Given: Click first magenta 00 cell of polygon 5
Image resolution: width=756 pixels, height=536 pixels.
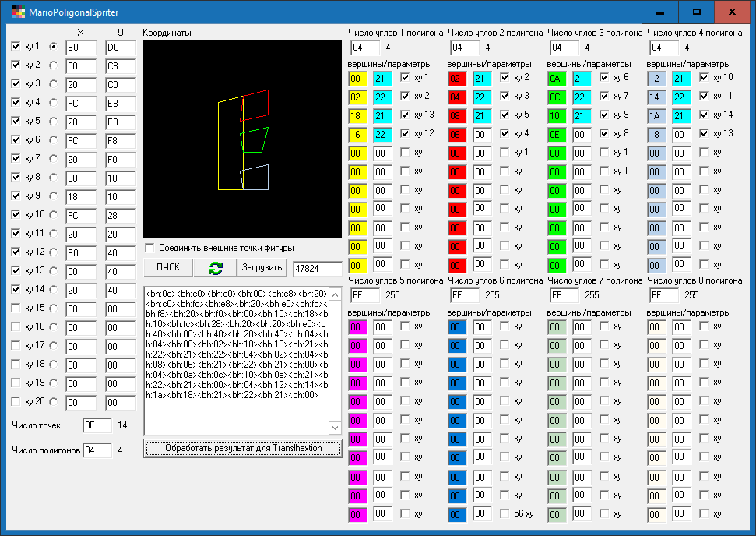Looking at the screenshot, I should click(357, 327).
